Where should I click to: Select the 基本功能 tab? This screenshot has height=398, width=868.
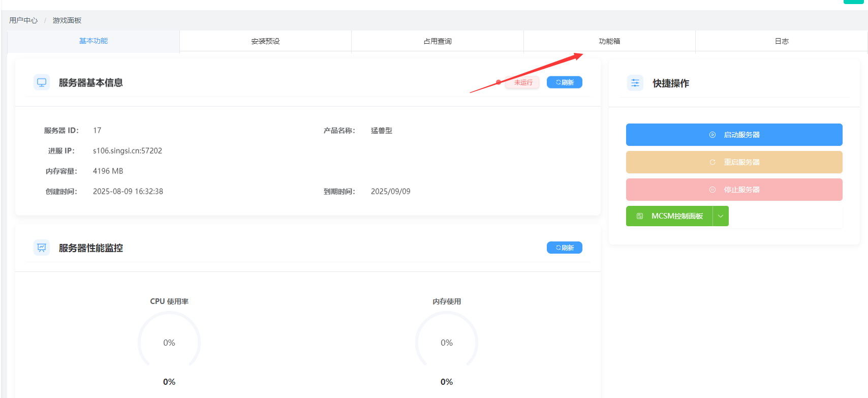click(x=94, y=41)
